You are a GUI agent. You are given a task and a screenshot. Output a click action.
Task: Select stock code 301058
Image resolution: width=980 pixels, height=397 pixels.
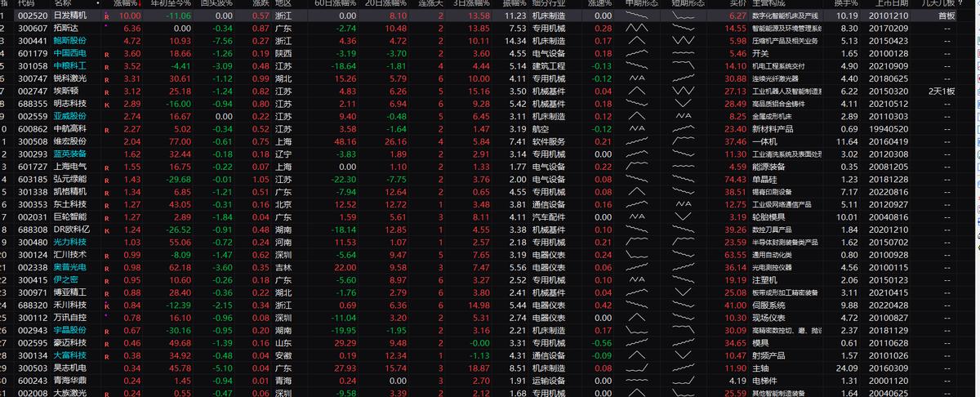click(32, 66)
